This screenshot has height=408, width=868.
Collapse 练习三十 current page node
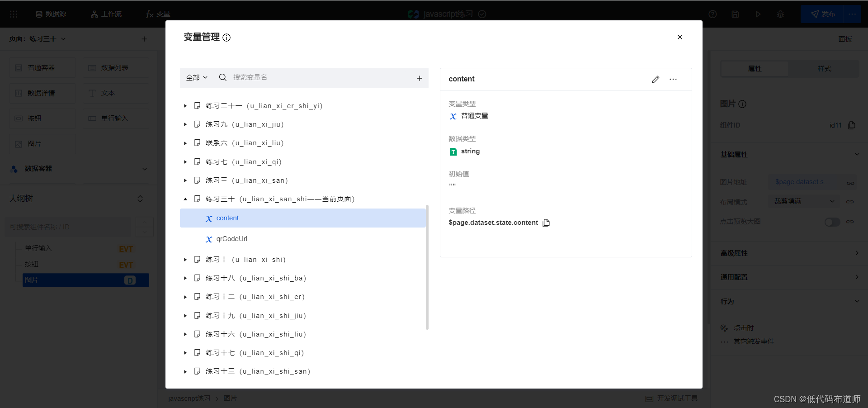pyautogui.click(x=185, y=199)
